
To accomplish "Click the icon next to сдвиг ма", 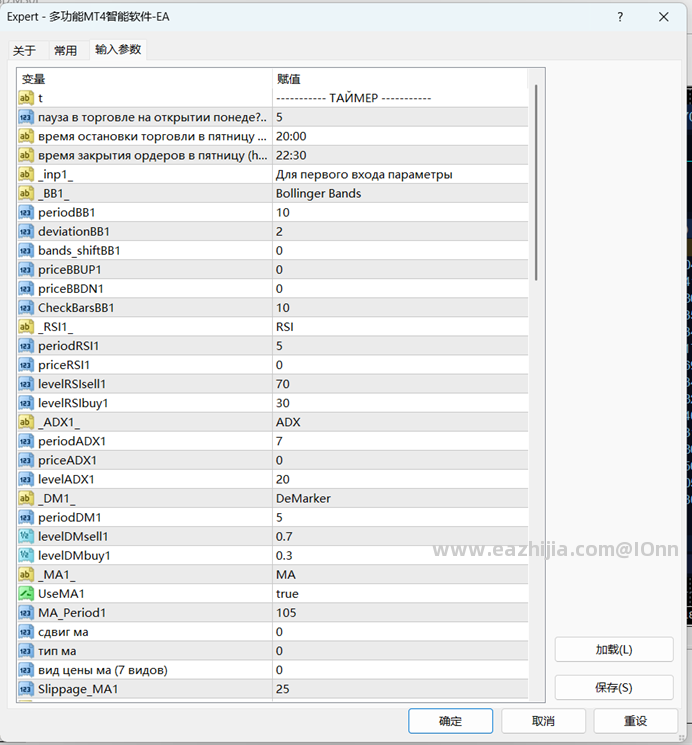I will tap(26, 632).
